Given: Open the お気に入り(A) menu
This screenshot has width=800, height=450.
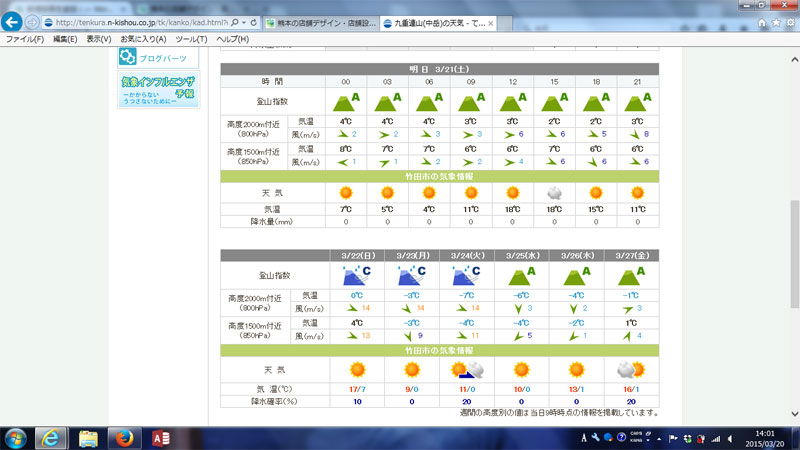Looking at the screenshot, I should tap(143, 39).
